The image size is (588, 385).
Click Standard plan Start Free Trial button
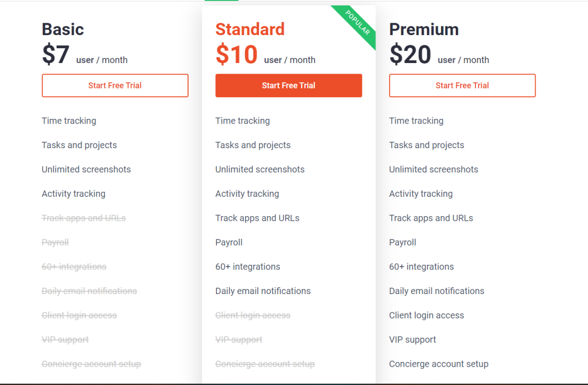(x=288, y=86)
